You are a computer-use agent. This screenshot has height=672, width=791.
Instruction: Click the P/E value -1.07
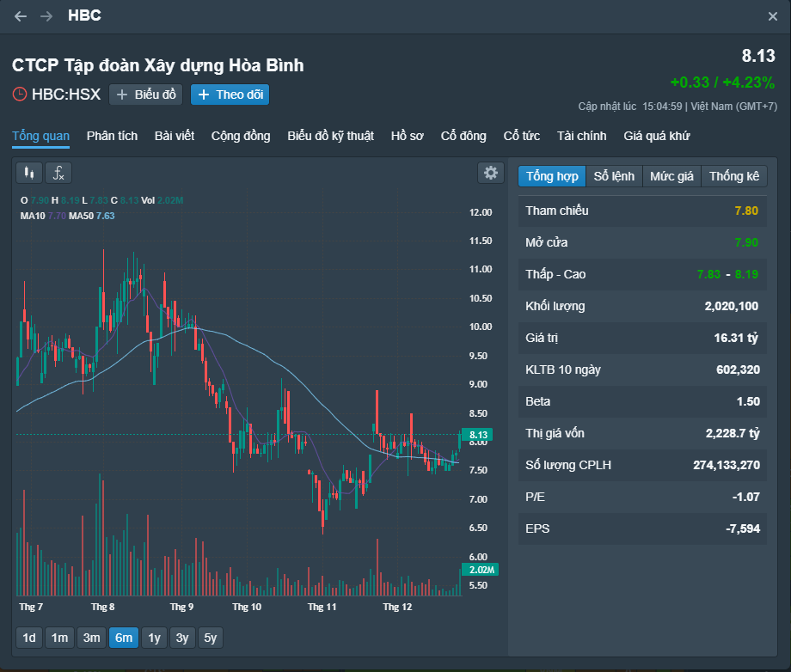pos(745,497)
